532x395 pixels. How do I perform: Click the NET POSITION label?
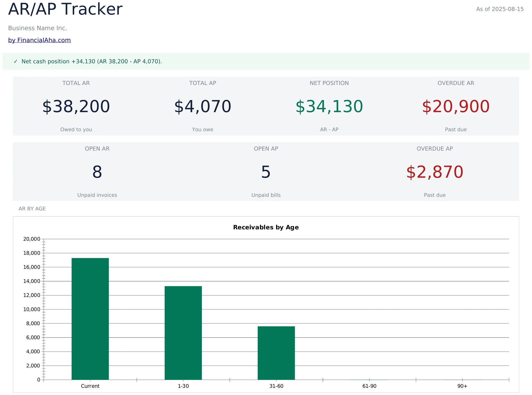coord(329,83)
